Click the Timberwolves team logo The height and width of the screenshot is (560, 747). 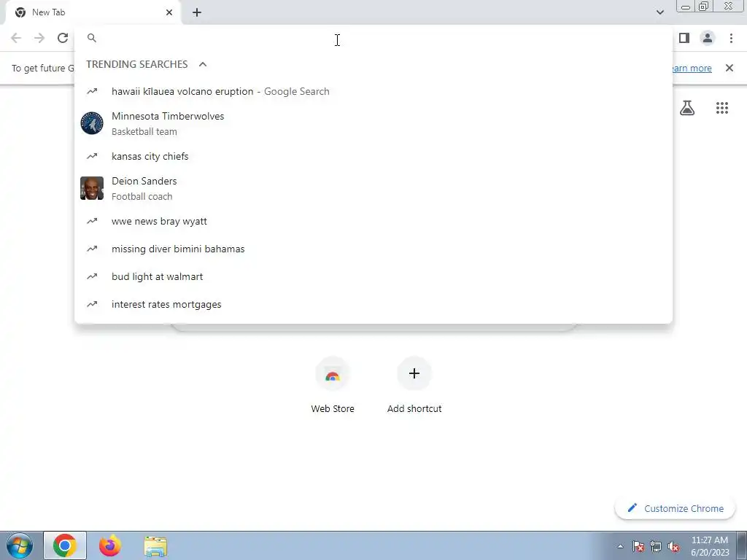92,123
